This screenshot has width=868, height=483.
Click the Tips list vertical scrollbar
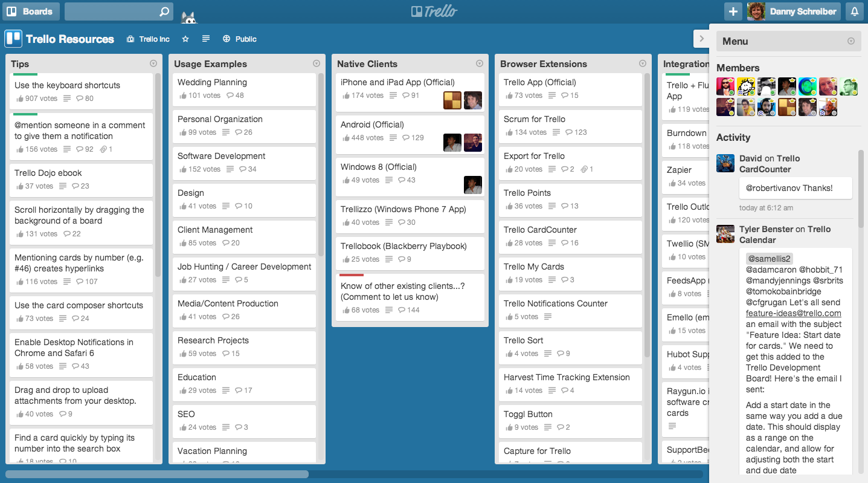(158, 175)
